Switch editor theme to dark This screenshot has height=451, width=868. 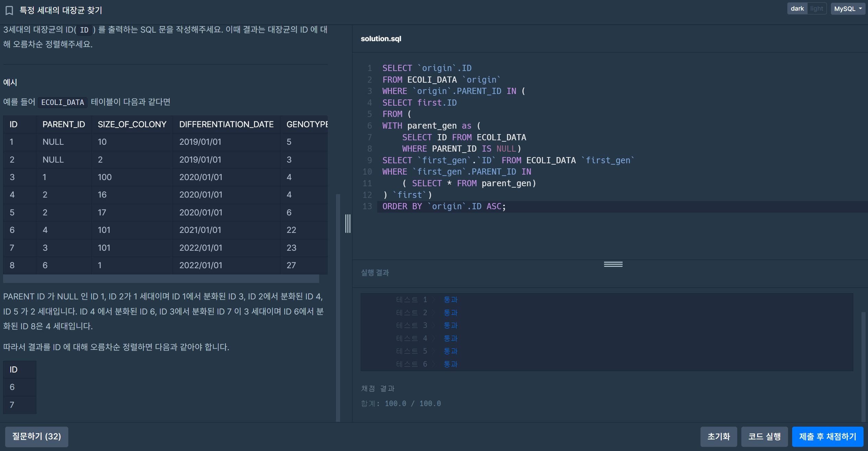click(x=797, y=9)
